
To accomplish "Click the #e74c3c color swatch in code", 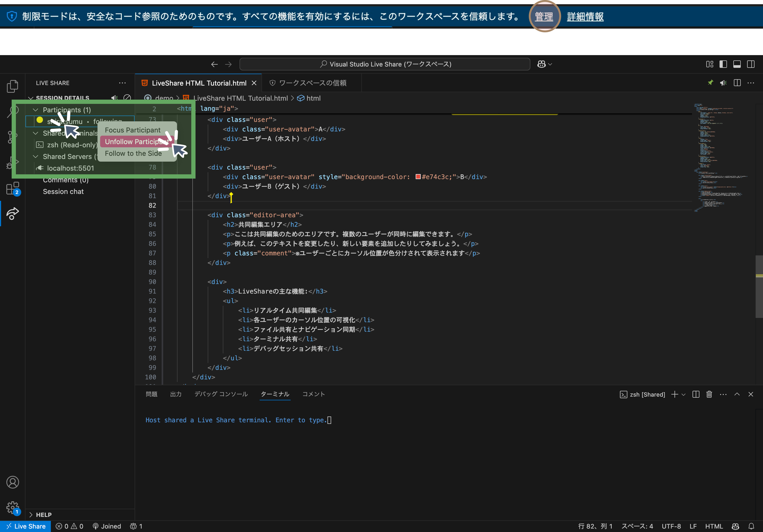I will point(418,177).
